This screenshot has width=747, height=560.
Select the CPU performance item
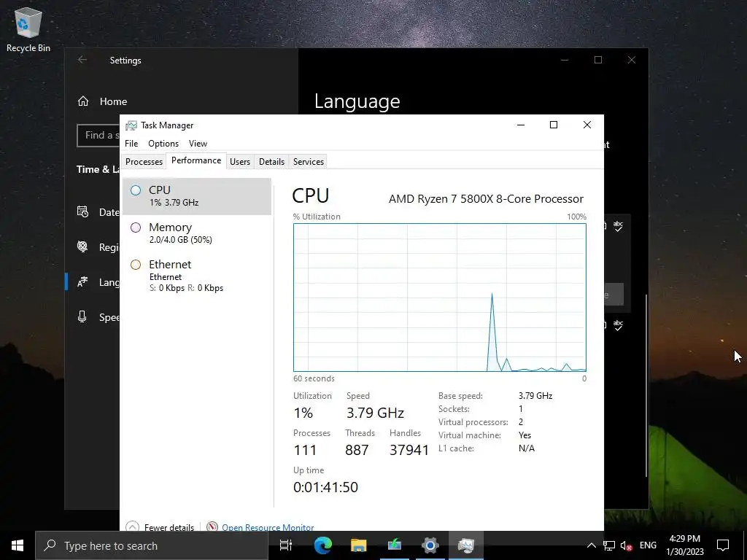pyautogui.click(x=197, y=196)
